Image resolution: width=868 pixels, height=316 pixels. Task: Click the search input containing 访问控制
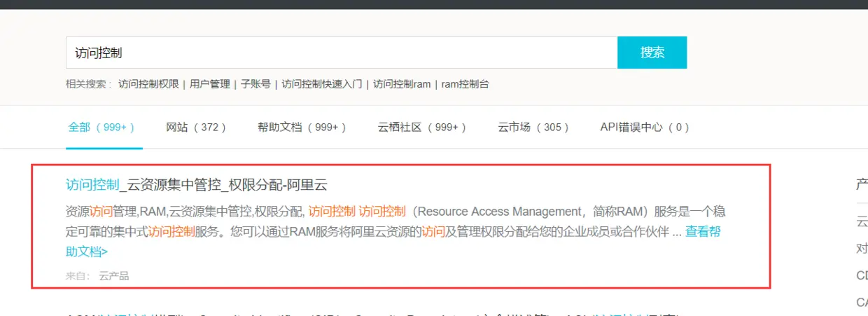click(342, 53)
